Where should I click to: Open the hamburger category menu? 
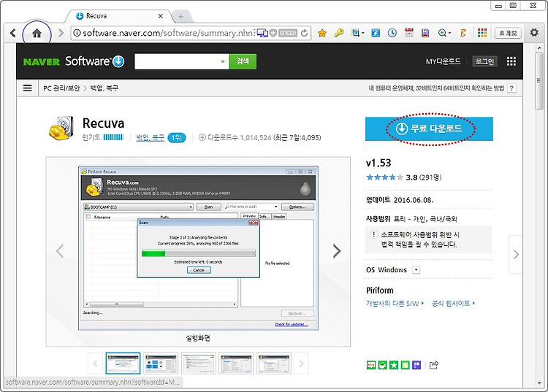tap(28, 88)
